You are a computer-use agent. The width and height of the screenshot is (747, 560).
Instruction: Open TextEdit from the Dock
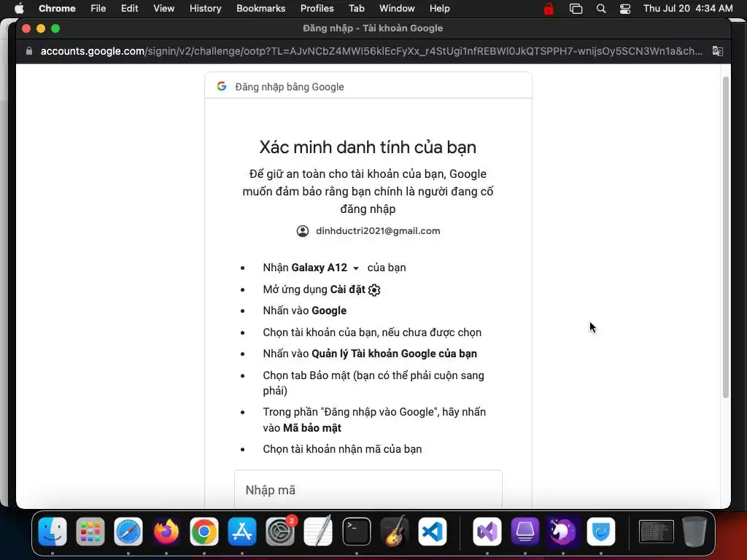(x=318, y=532)
